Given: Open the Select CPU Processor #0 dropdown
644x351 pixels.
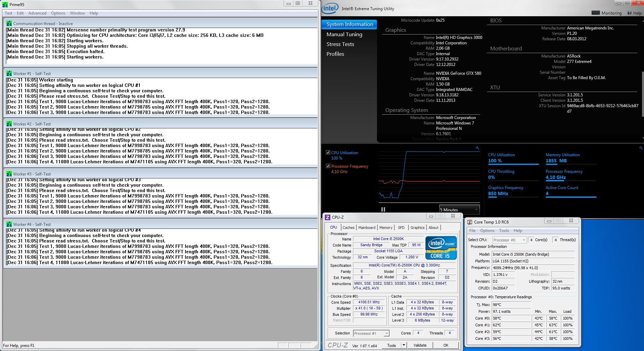Looking at the screenshot, I should tap(509, 240).
